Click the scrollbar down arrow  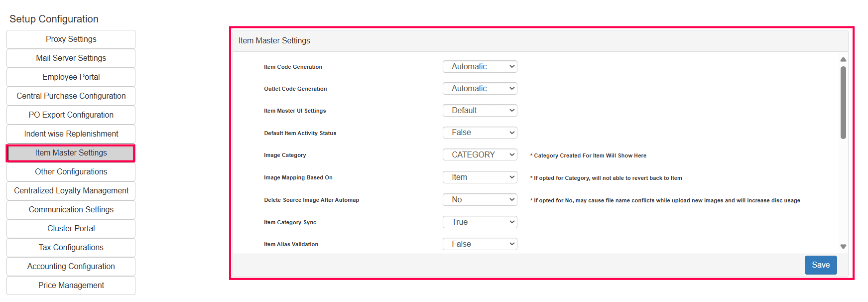click(x=843, y=247)
